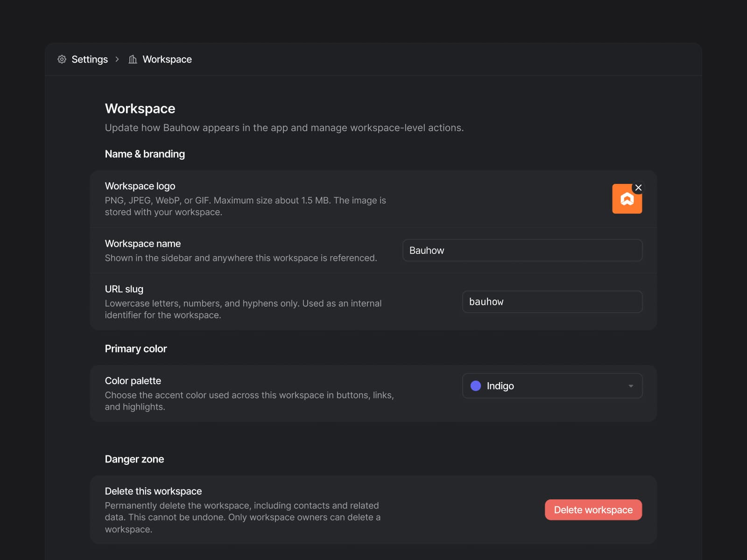
Task: Click the Danger zone section heading
Action: [134, 459]
